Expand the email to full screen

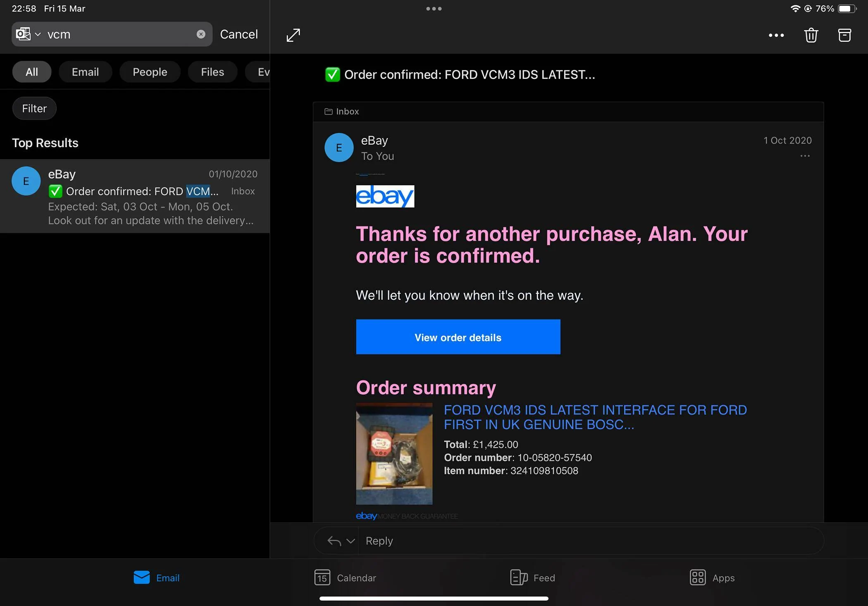point(293,35)
